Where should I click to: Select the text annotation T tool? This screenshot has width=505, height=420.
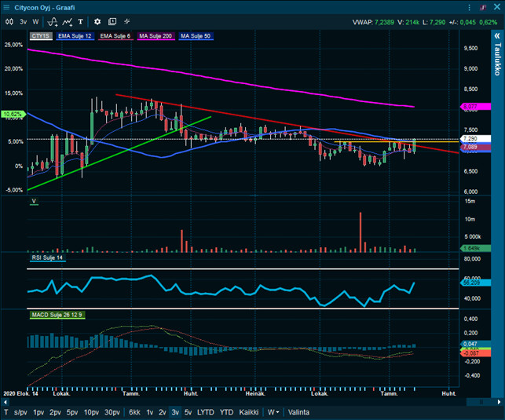pos(81,21)
